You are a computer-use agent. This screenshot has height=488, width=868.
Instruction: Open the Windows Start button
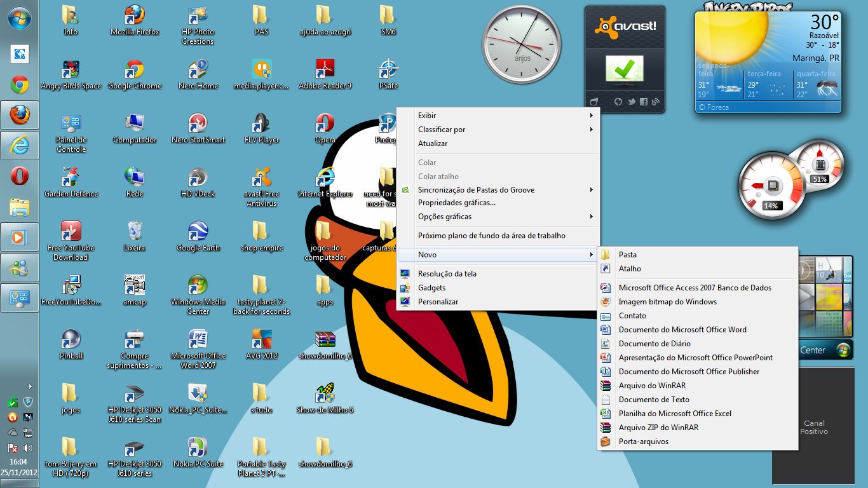[x=20, y=18]
